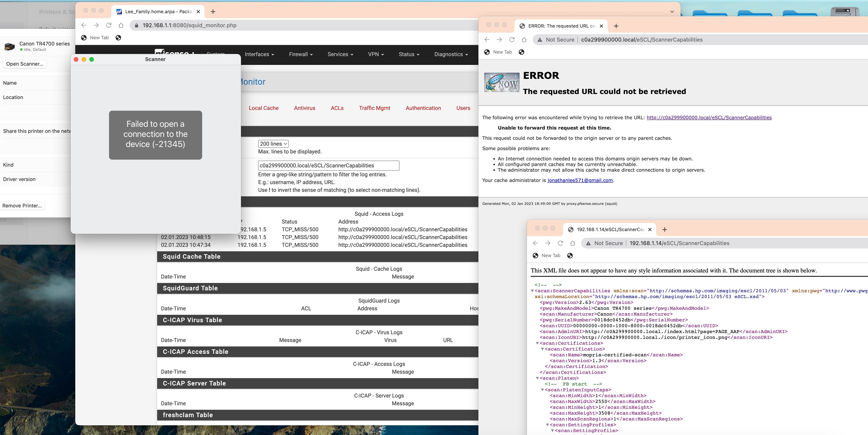Collapse the scan:Certifications XML node
868x435 pixels.
coord(537,343)
